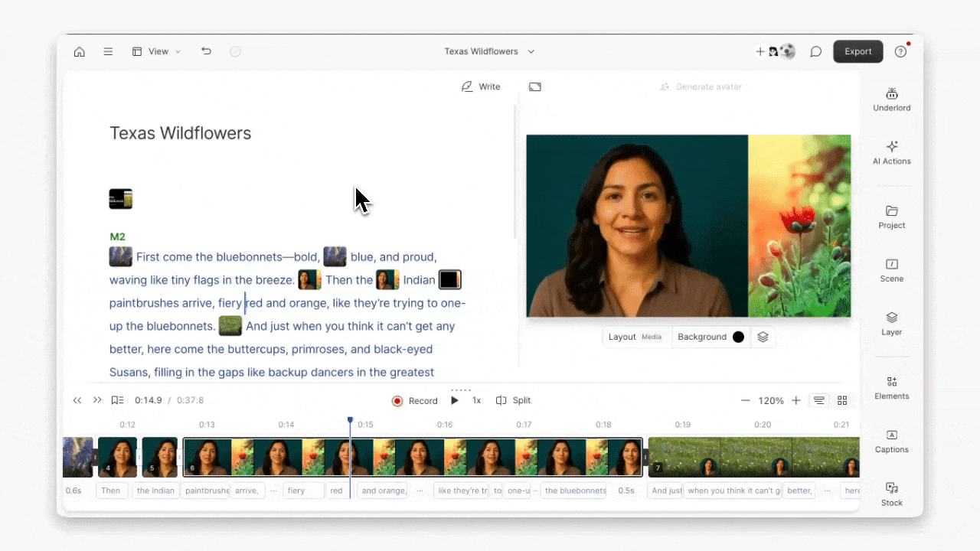The width and height of the screenshot is (980, 551).
Task: Zoom out timeline with minus icon
Action: tap(745, 400)
